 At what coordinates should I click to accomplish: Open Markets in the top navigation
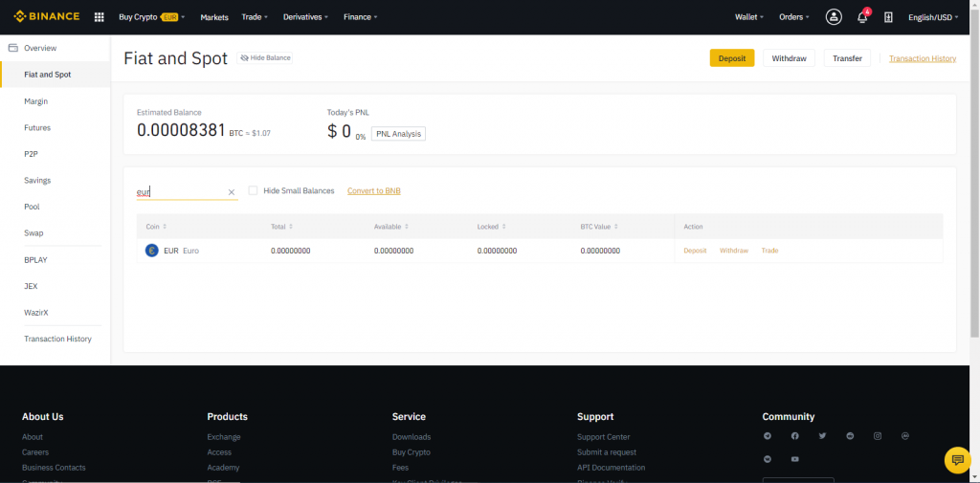pyautogui.click(x=214, y=17)
